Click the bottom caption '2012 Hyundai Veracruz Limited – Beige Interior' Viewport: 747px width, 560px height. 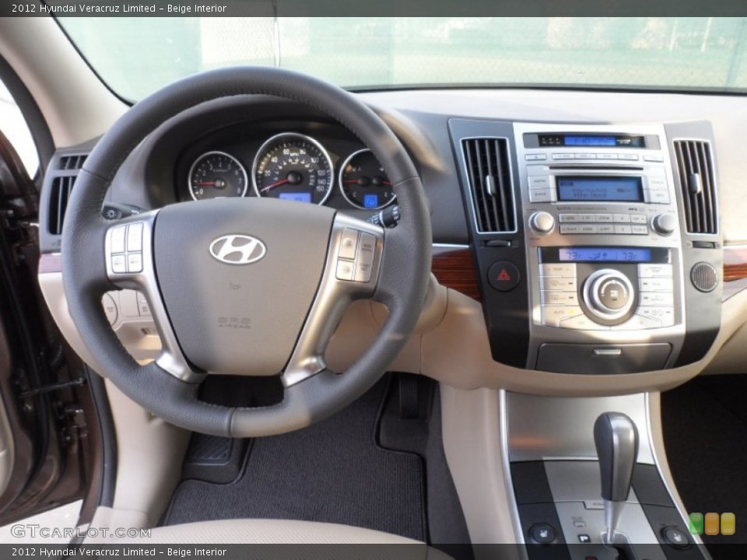[x=119, y=552]
